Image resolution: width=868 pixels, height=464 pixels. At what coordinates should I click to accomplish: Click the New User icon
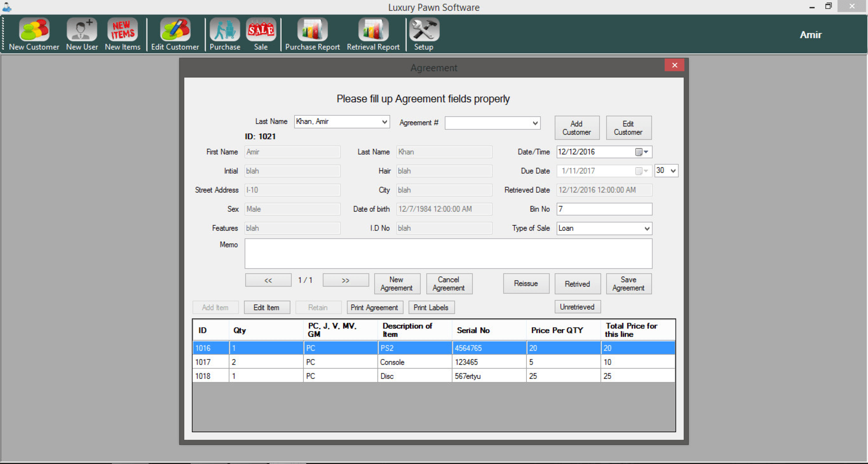pos(82,34)
